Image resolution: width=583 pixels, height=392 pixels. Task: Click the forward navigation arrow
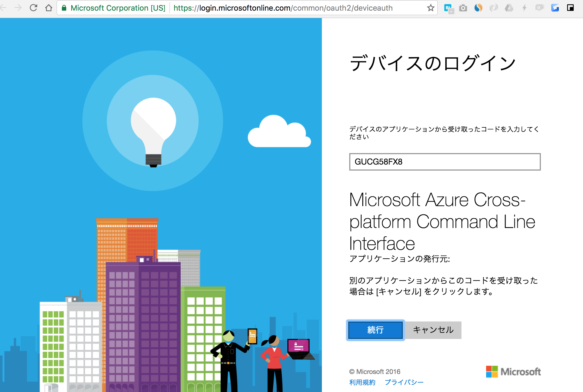[x=18, y=8]
